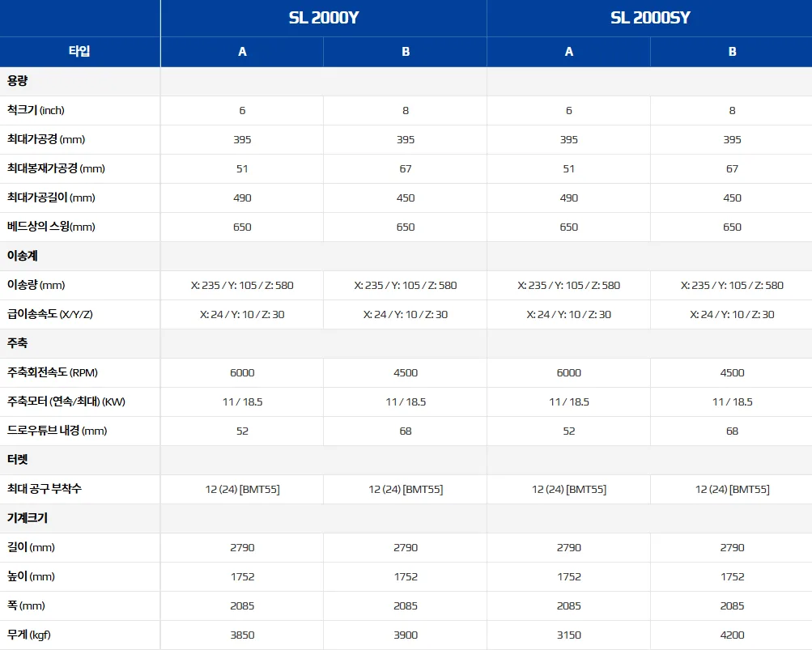Select the 최대봉재가공경 (mm) row label
Screen dimensions: 812x650
click(x=56, y=168)
